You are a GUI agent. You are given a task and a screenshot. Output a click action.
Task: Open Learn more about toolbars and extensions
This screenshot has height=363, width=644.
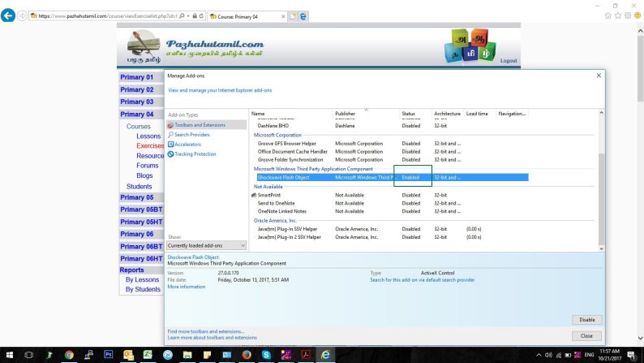click(213, 338)
